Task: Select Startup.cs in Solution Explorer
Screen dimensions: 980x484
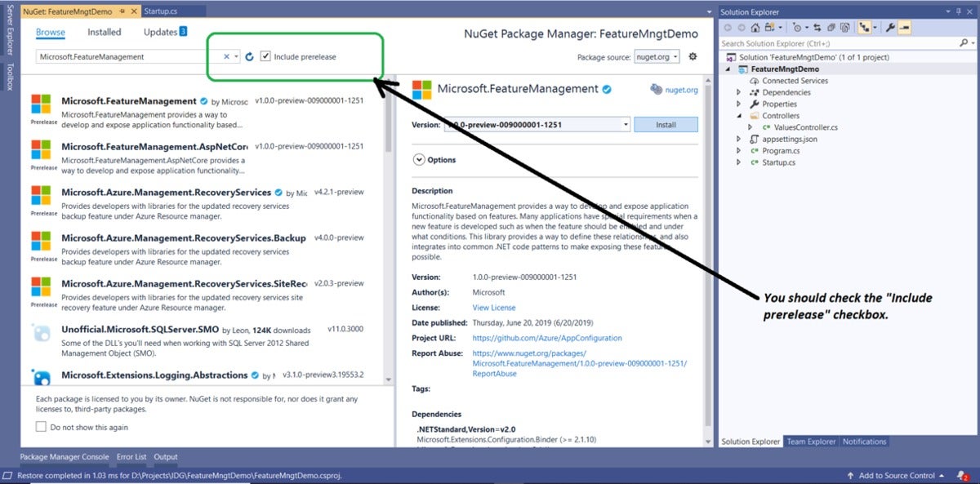Action: pyautogui.click(x=778, y=162)
